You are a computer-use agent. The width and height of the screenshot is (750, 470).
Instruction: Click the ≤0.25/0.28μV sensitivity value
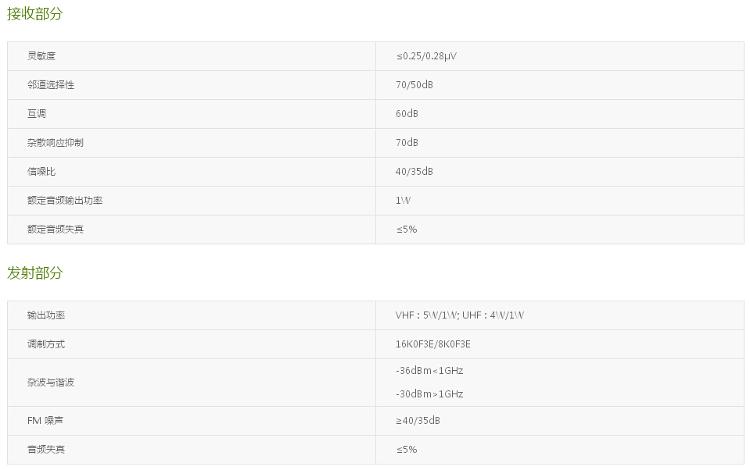(426, 56)
